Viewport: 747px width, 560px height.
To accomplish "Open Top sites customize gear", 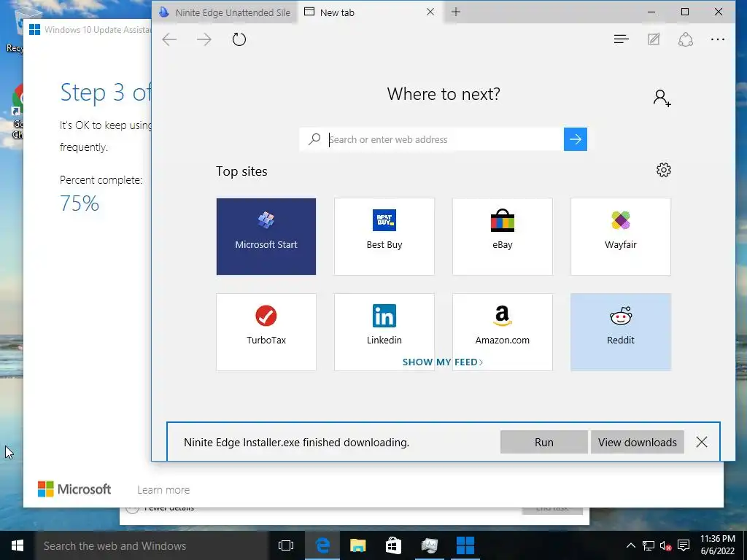I will [x=664, y=170].
